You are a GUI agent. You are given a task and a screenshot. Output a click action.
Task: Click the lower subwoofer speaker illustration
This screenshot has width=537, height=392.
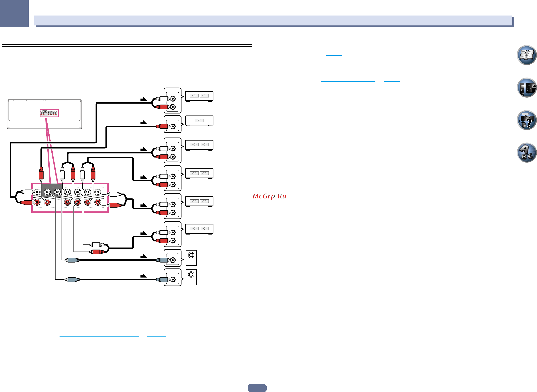tap(191, 277)
